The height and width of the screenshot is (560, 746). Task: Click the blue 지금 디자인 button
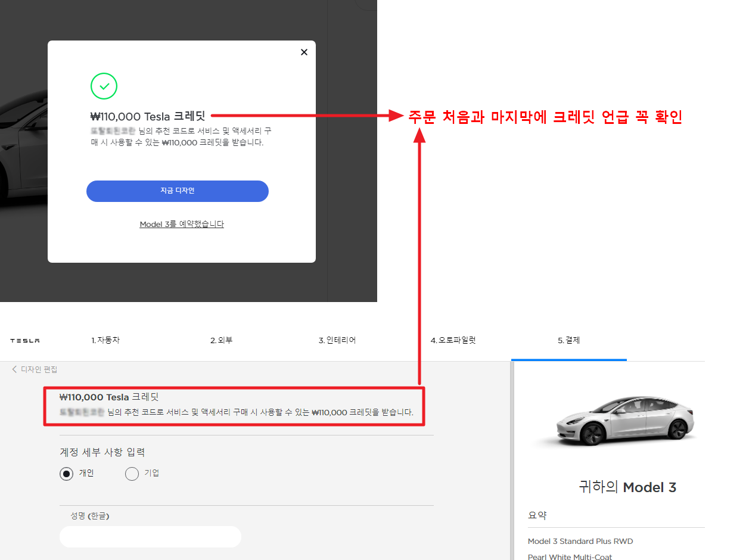pos(178,191)
